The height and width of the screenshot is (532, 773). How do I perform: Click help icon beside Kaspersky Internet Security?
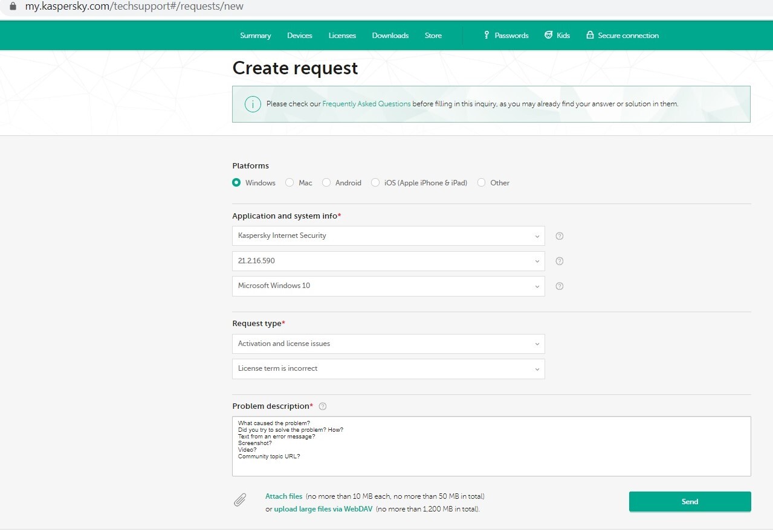click(x=560, y=236)
